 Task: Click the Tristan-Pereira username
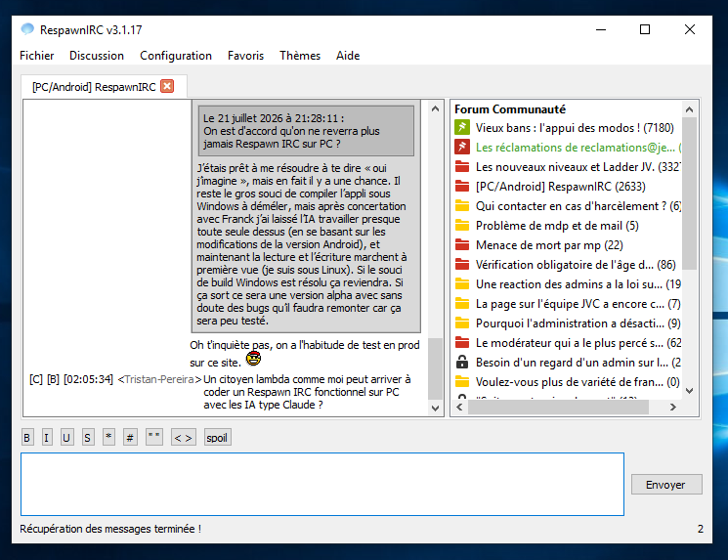point(159,379)
